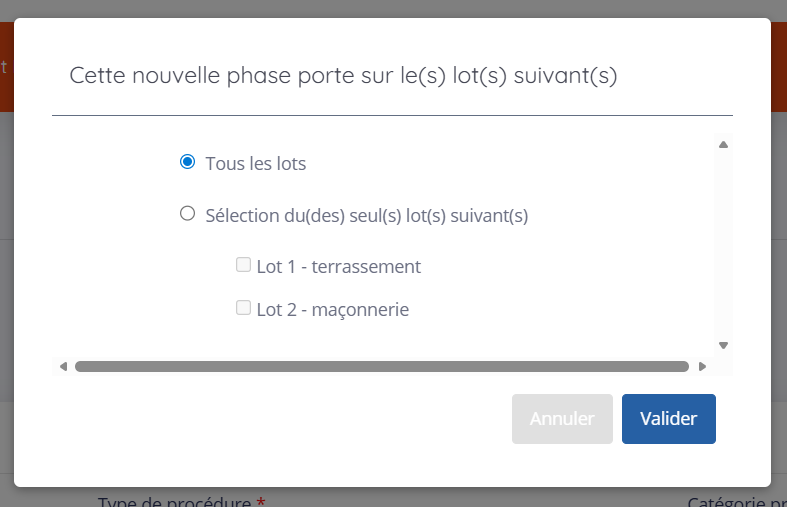Click the horizontal scrollbar thumb
This screenshot has width=787, height=507.
click(x=381, y=366)
